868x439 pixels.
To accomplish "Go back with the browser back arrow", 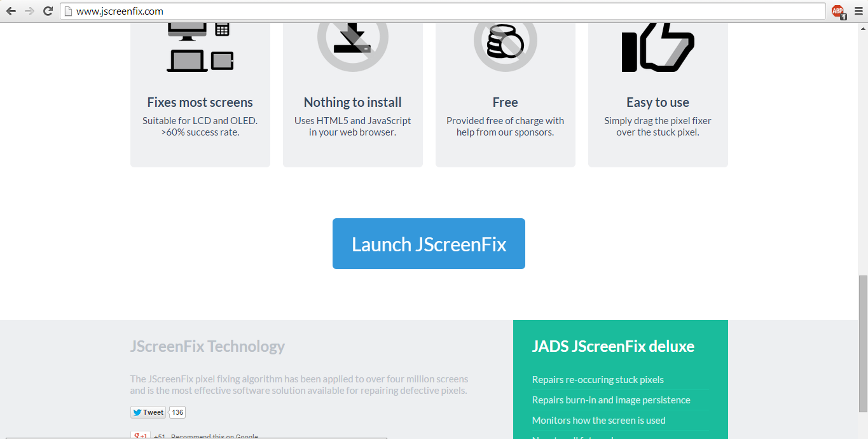I will tap(11, 11).
